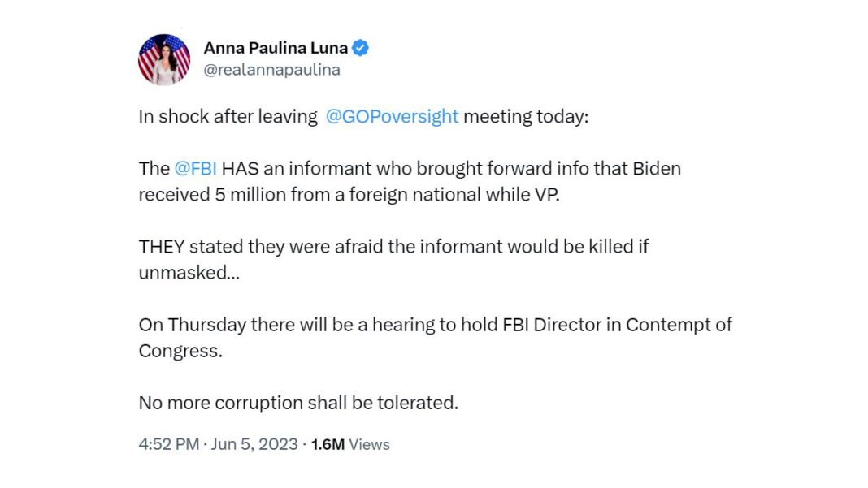The height and width of the screenshot is (488, 868).
Task: Click the word 'Congress.'
Action: click(180, 352)
